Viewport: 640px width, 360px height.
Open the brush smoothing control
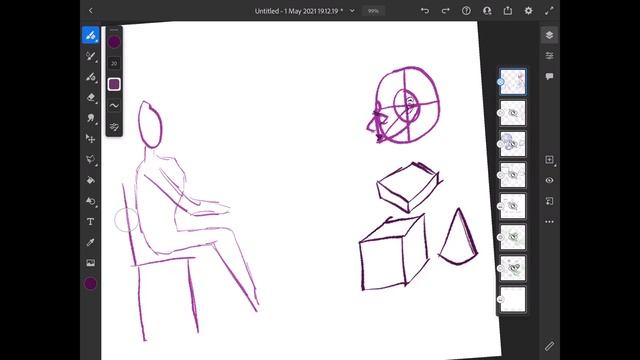114,106
